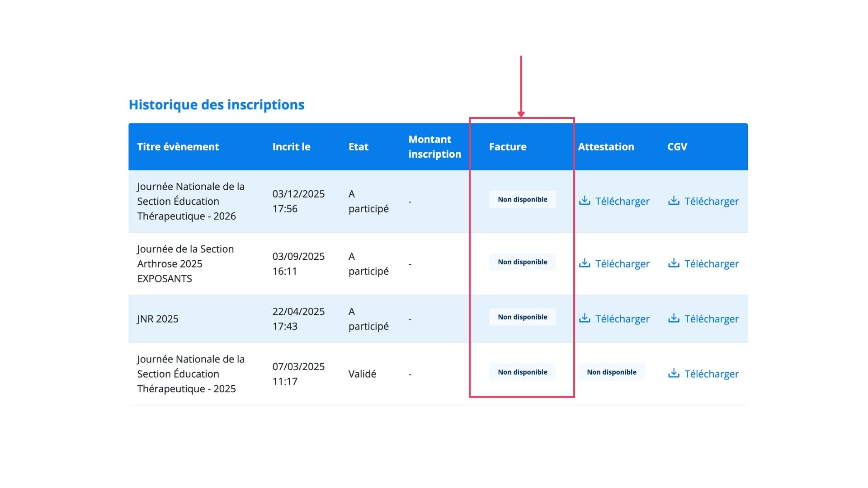Click Non disponible facture badge for JNR 2025
Viewport: 868px width, 488px height.
[523, 317]
